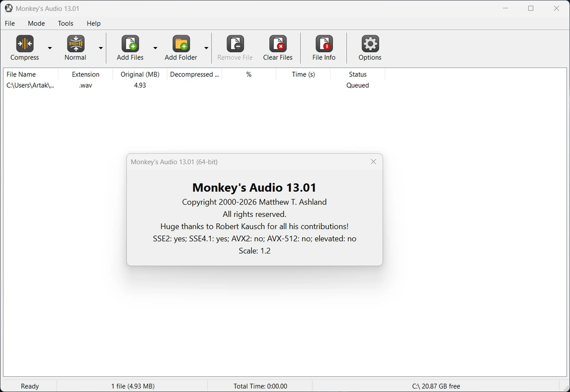This screenshot has height=392, width=570.
Task: Open the File Info toolbar icon
Action: pos(324,44)
